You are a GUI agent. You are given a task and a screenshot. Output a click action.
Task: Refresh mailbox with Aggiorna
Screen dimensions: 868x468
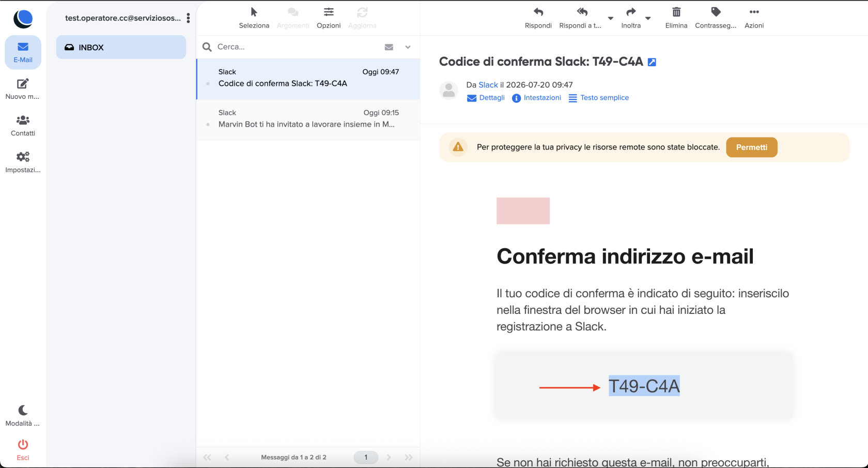(362, 18)
